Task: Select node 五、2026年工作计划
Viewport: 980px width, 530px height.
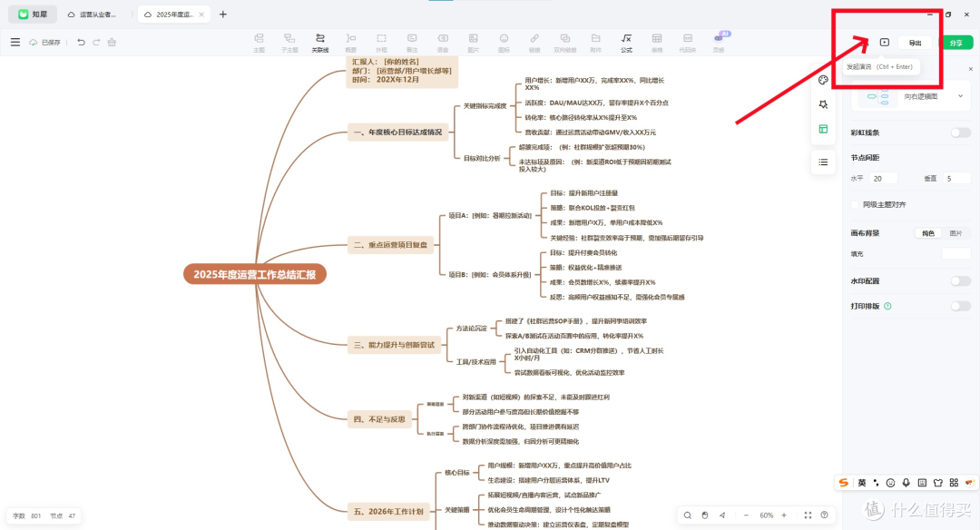Action: click(388, 511)
